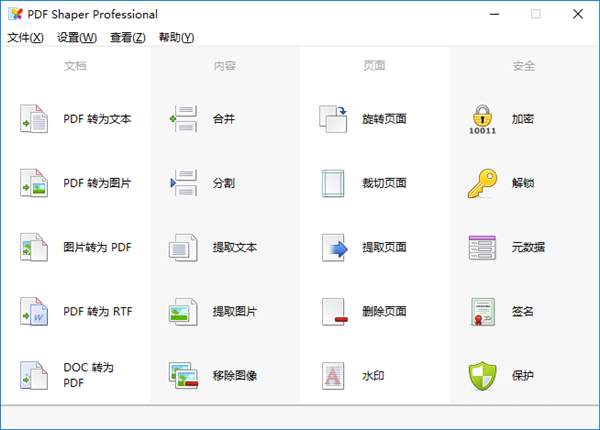Click the 保护 green shield icon
Viewport: 600px width, 430px height.
(x=483, y=376)
